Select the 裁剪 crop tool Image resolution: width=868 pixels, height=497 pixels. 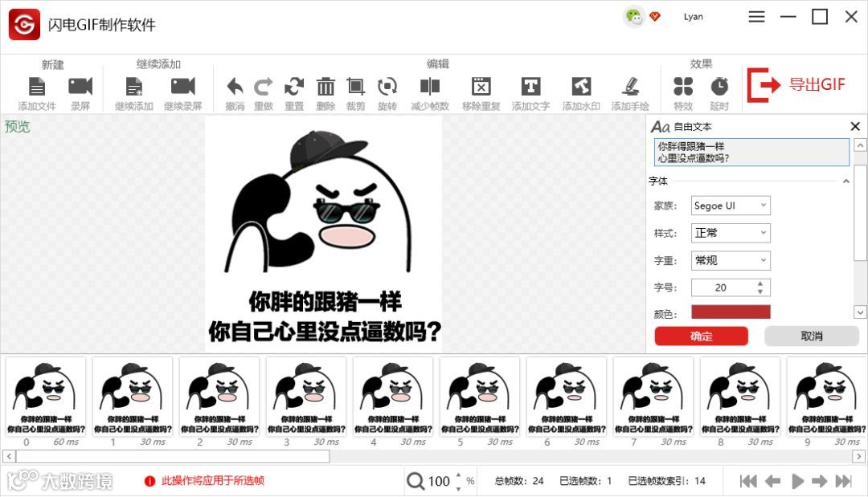tap(355, 87)
